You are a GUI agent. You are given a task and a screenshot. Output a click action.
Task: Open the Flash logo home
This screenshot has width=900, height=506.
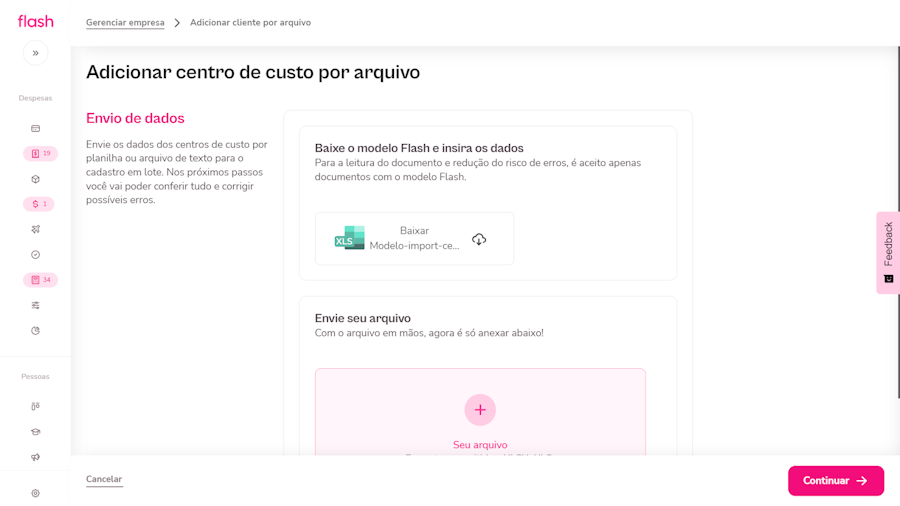click(x=36, y=22)
